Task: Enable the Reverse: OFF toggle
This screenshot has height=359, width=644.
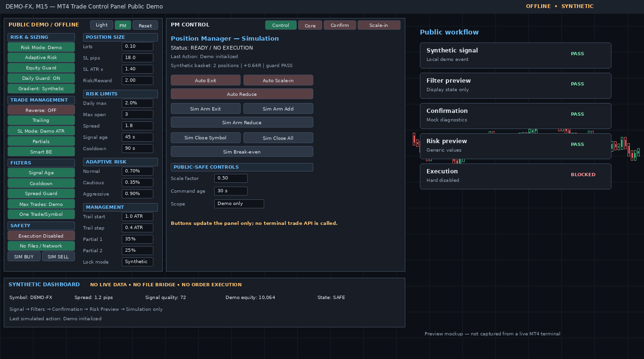Action: [42, 110]
